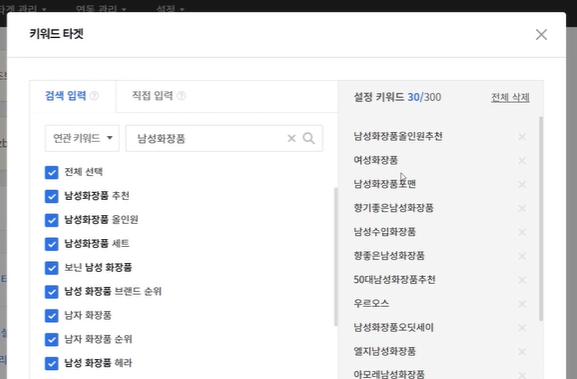
Task: Select 엘지남성화장품 keyword text
Action: click(385, 351)
